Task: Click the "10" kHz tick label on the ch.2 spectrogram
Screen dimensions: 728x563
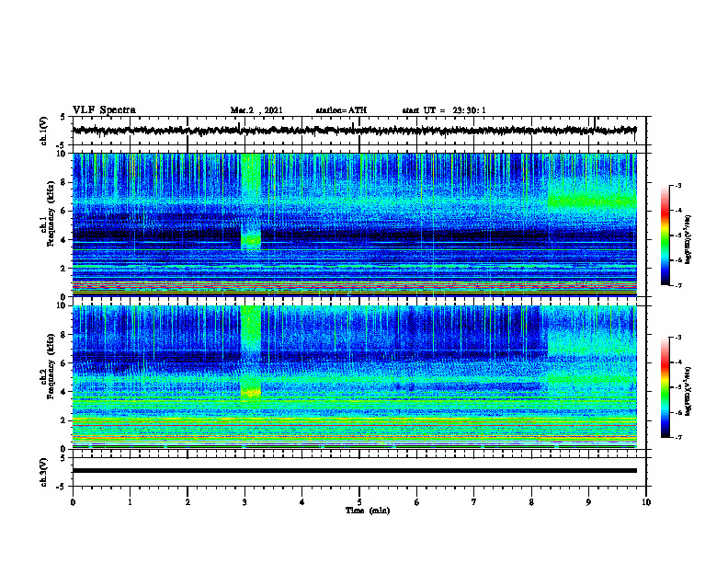Action: (x=63, y=305)
